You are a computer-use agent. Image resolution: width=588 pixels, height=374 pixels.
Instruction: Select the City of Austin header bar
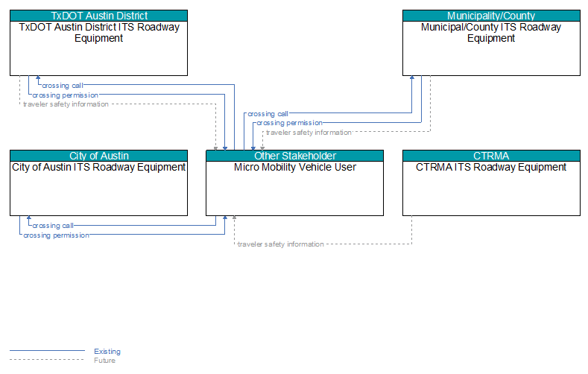(98, 156)
